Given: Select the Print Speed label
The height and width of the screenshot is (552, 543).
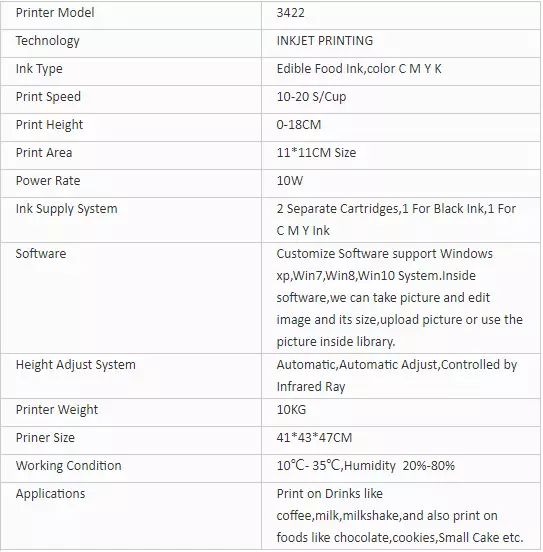Looking at the screenshot, I should (48, 97).
